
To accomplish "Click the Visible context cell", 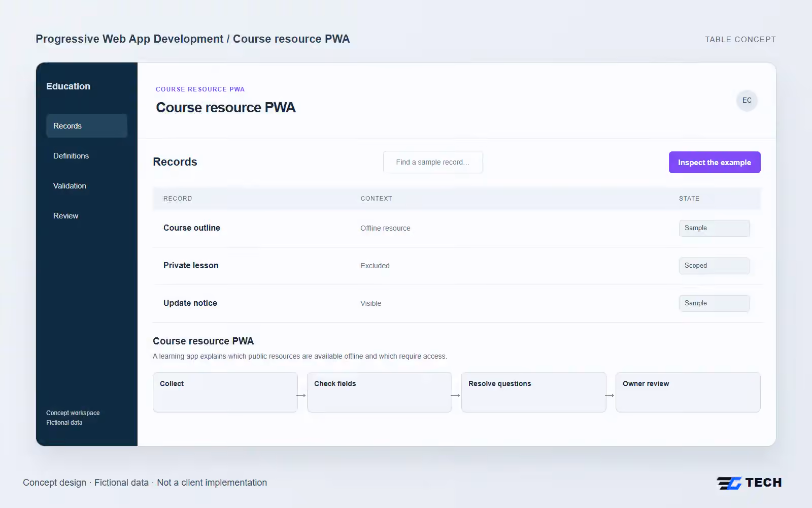I will pyautogui.click(x=370, y=303).
